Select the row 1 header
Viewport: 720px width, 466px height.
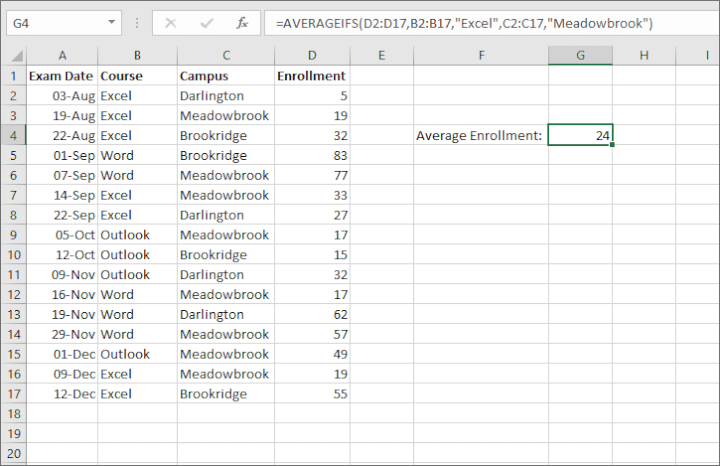pyautogui.click(x=13, y=75)
